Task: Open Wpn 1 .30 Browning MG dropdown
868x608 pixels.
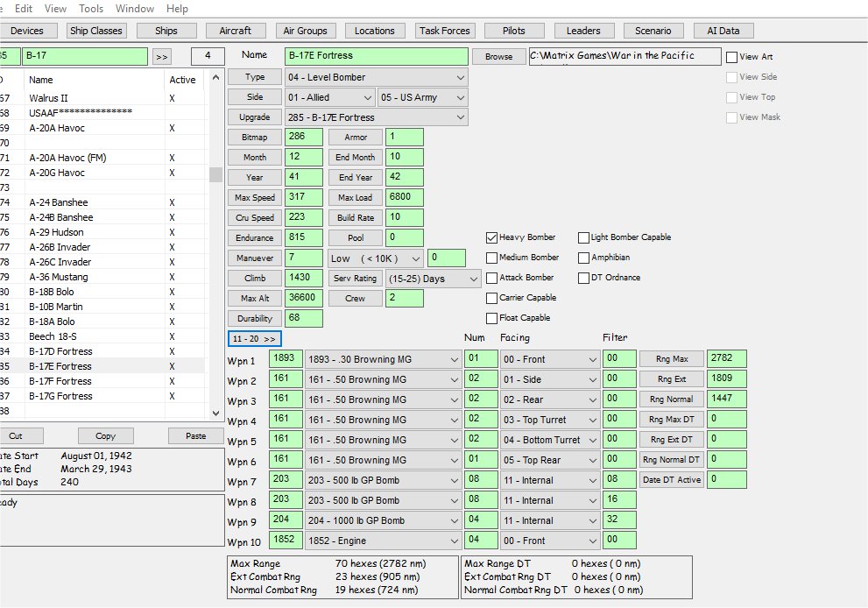Action: [383, 359]
